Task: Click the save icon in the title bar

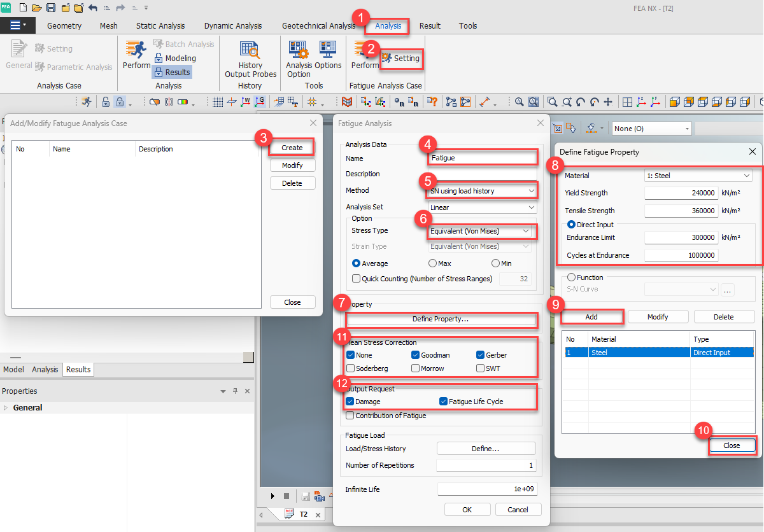Action: click(x=50, y=8)
